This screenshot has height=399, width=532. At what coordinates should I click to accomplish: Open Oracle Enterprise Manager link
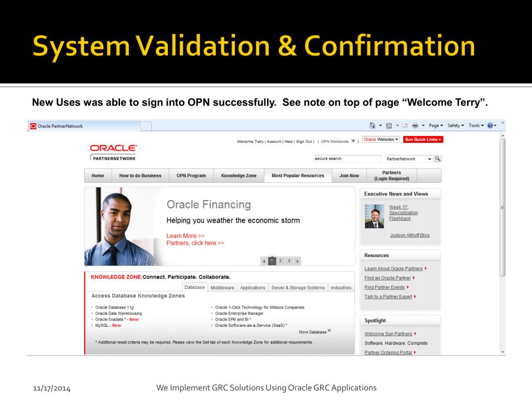(x=239, y=313)
